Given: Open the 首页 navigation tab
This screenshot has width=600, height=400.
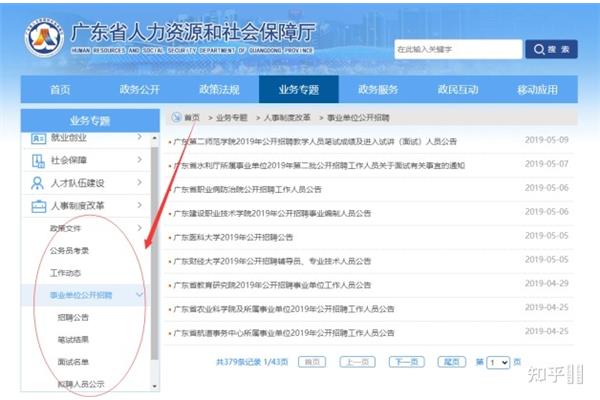Looking at the screenshot, I should click(60, 90).
